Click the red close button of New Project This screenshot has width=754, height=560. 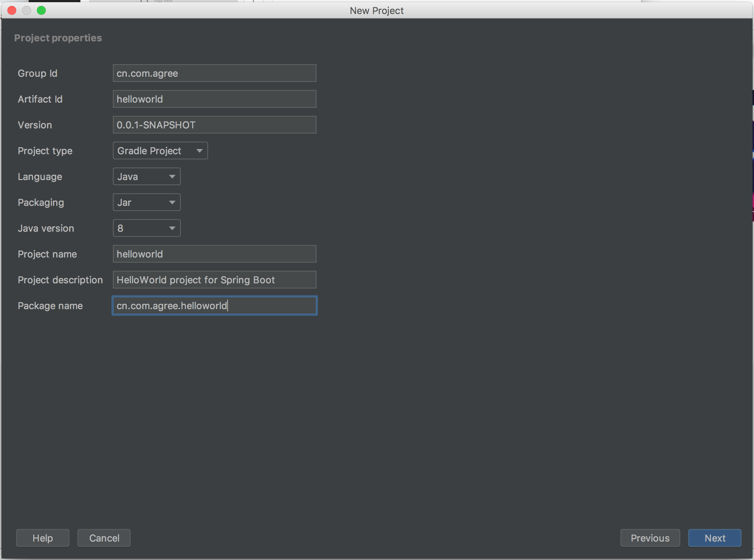tap(11, 10)
